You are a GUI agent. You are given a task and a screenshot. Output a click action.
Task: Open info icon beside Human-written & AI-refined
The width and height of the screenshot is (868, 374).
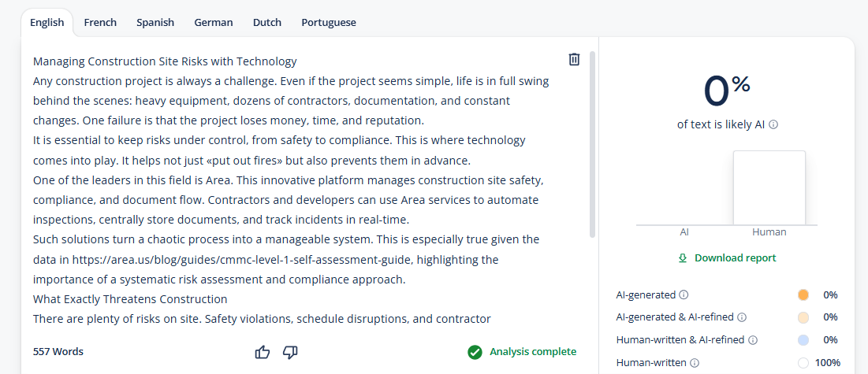coord(753,340)
